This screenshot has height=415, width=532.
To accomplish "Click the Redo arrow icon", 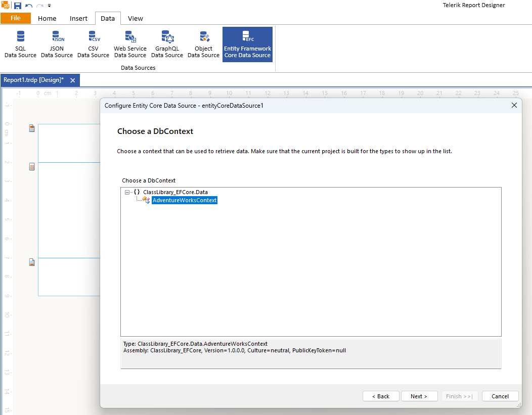I will (x=39, y=6).
